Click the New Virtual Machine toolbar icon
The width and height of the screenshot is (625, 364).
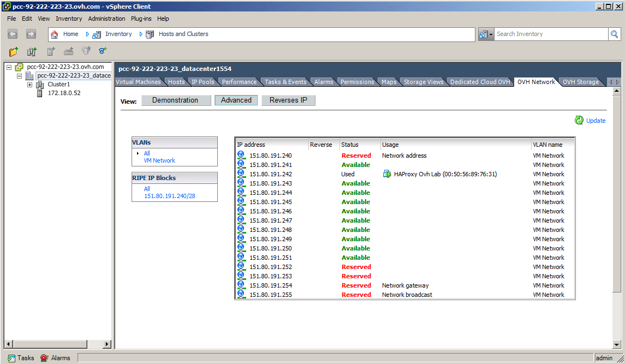tap(69, 51)
